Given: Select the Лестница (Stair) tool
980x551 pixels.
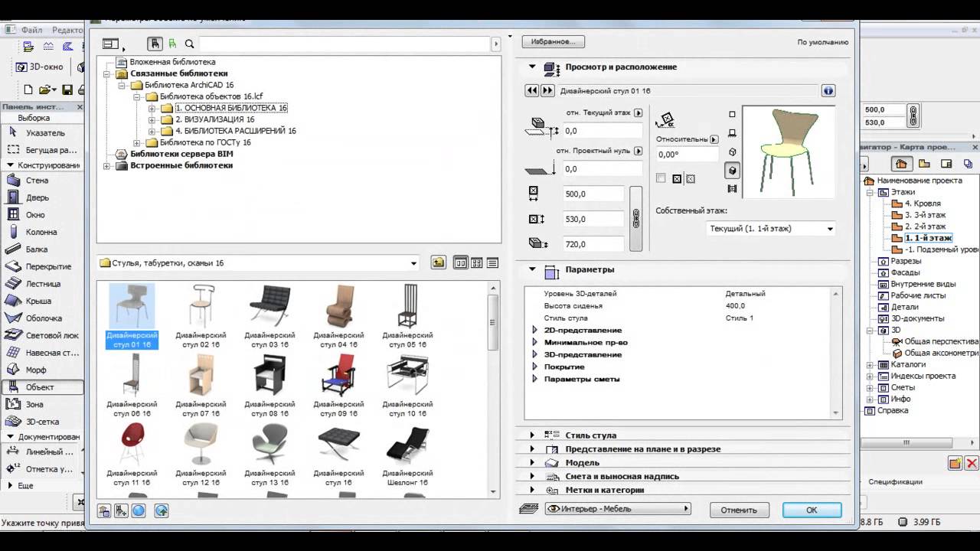Looking at the screenshot, I should 42,284.
